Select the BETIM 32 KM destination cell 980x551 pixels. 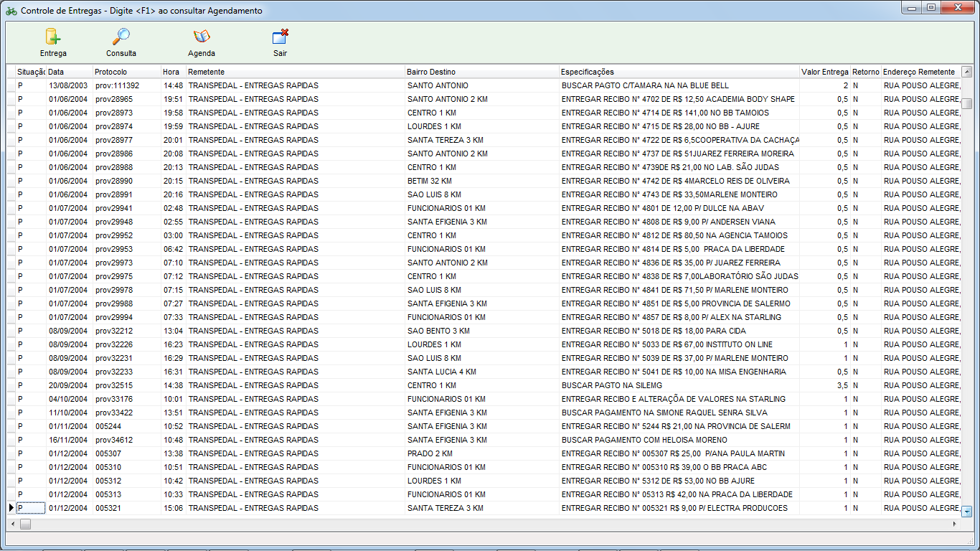[x=482, y=181]
